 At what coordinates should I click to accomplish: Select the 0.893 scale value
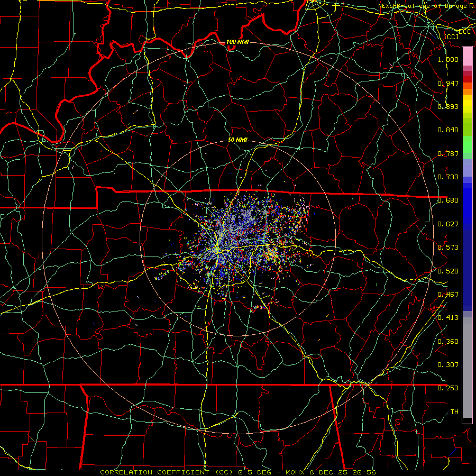[x=448, y=106]
